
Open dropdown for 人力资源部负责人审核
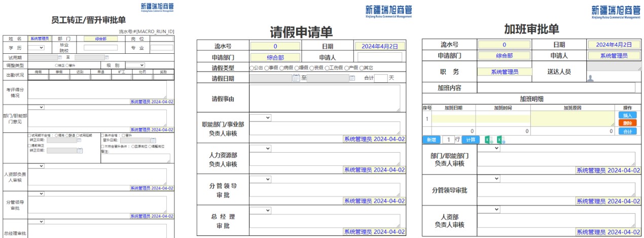[x=261, y=149]
